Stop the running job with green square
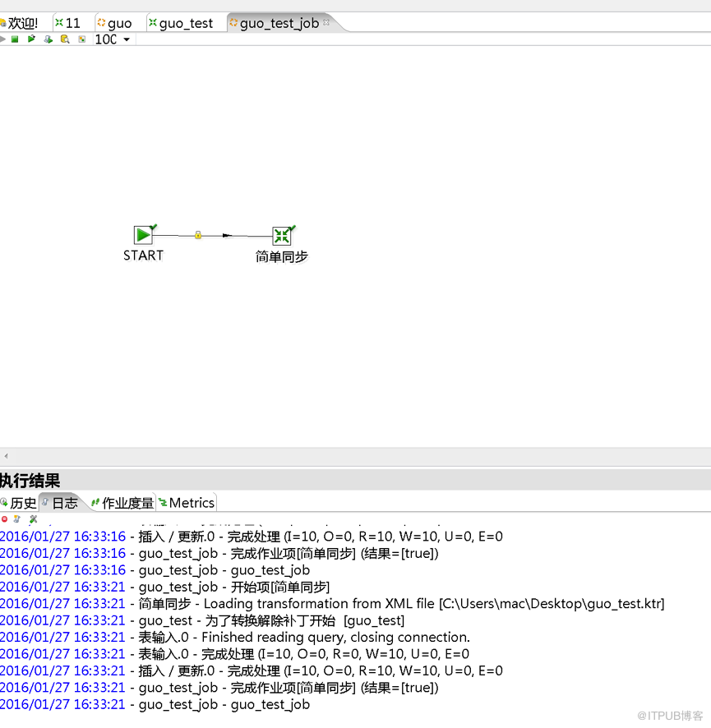This screenshot has width=711, height=728. (15, 39)
